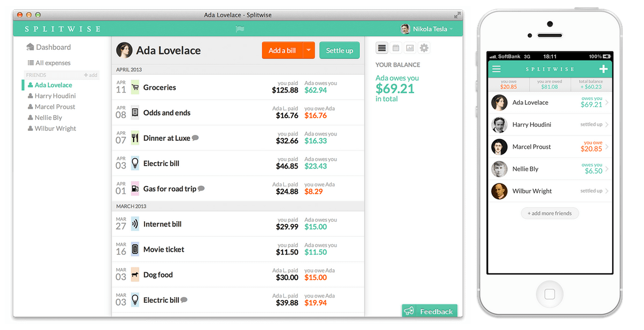Add a new friend with +add
Screen dimensions: 644x330
90,75
